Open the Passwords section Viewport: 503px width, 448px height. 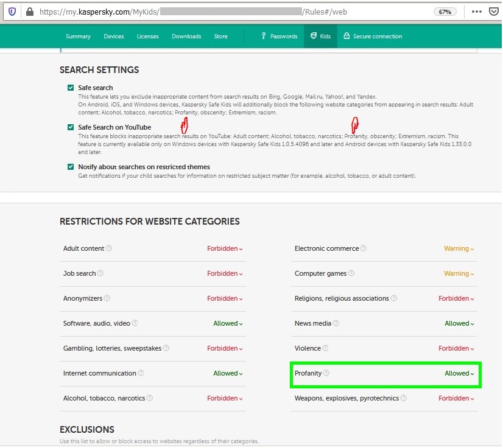click(280, 37)
